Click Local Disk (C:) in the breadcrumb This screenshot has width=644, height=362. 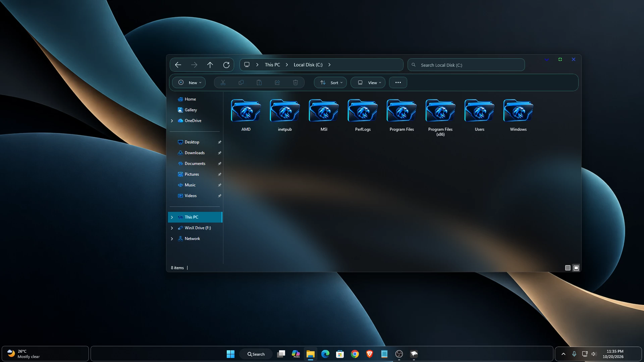tap(308, 65)
